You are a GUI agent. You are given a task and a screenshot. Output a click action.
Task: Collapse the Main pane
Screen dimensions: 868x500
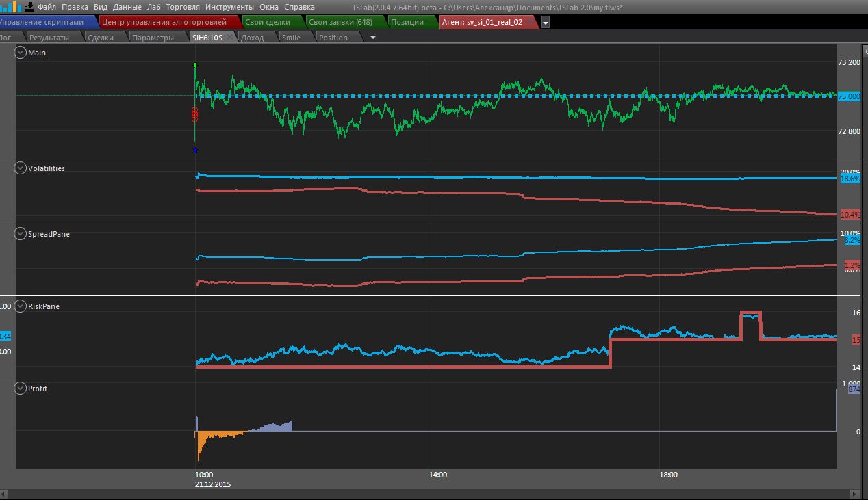tap(21, 53)
